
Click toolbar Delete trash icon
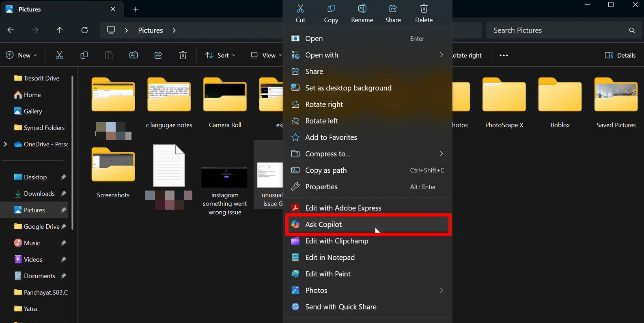click(x=183, y=55)
